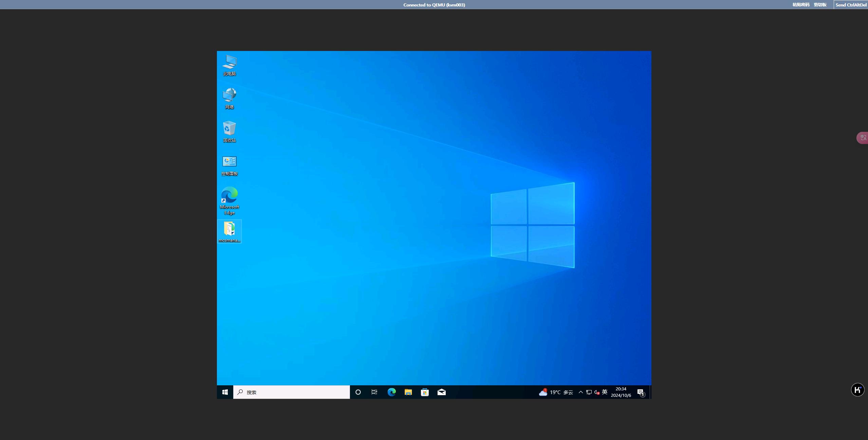Click 剪切板 in the VNC top bar
Image resolution: width=868 pixels, height=440 pixels.
click(820, 5)
